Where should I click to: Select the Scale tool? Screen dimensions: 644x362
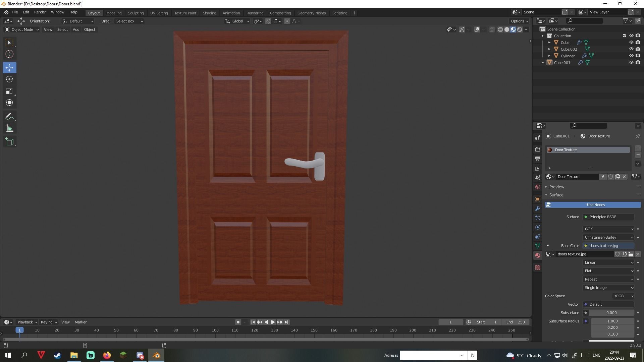[x=9, y=91]
